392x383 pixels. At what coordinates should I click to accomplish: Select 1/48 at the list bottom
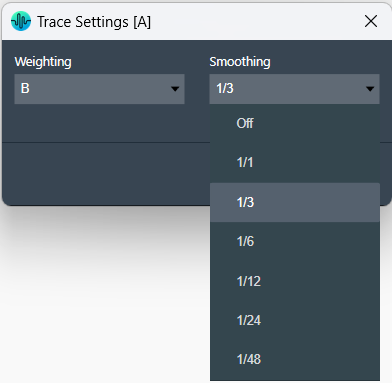(x=295, y=359)
